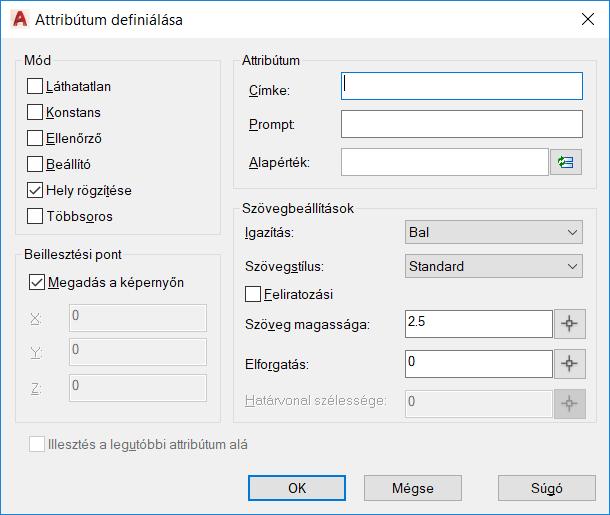Uncheck Megadás a képernyőn
Screen dimensions: 610x515
point(37,282)
